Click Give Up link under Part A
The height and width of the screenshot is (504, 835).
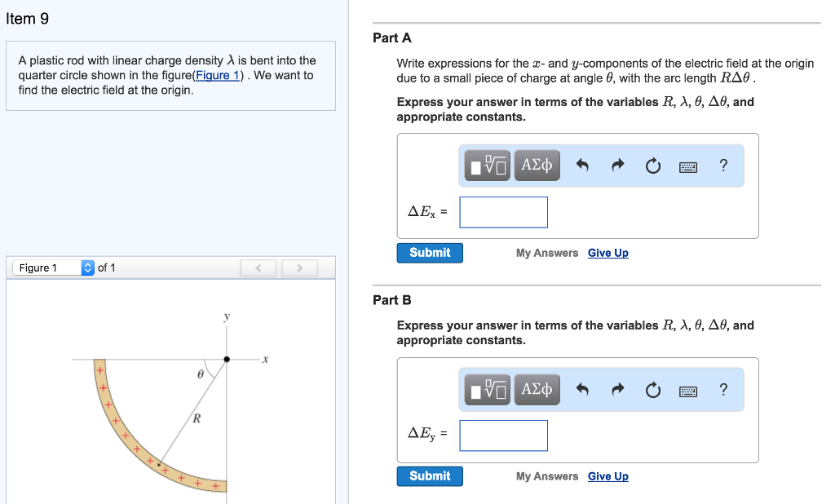[x=608, y=253]
